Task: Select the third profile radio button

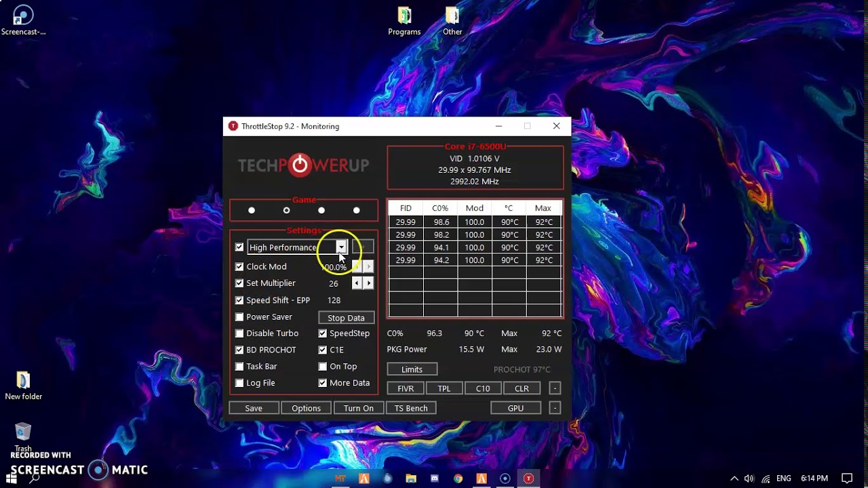Action: coord(321,210)
